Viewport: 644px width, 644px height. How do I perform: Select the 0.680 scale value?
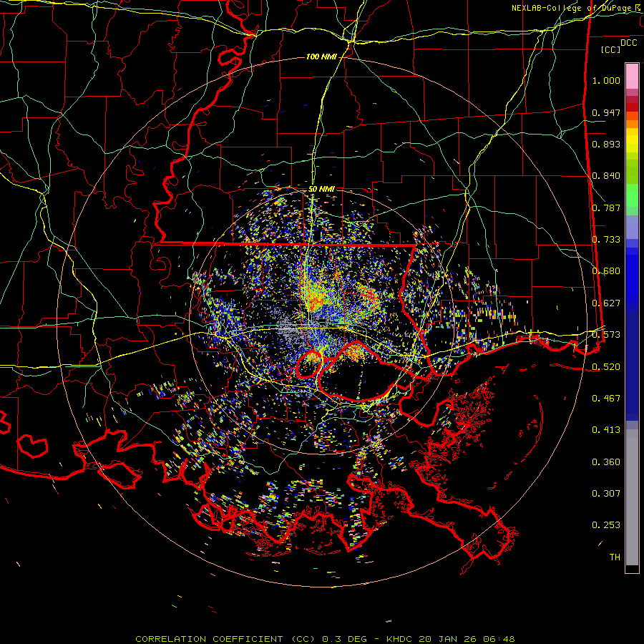(606, 271)
